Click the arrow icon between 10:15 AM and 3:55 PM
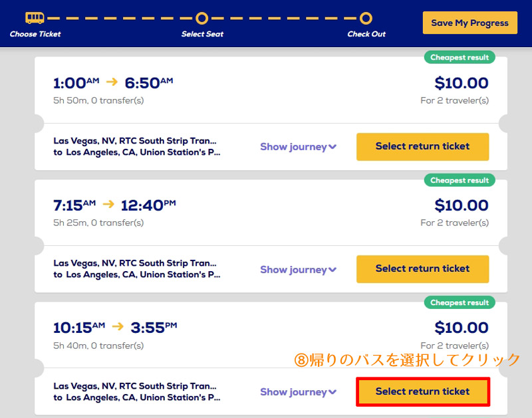532x418 pixels. pos(118,326)
